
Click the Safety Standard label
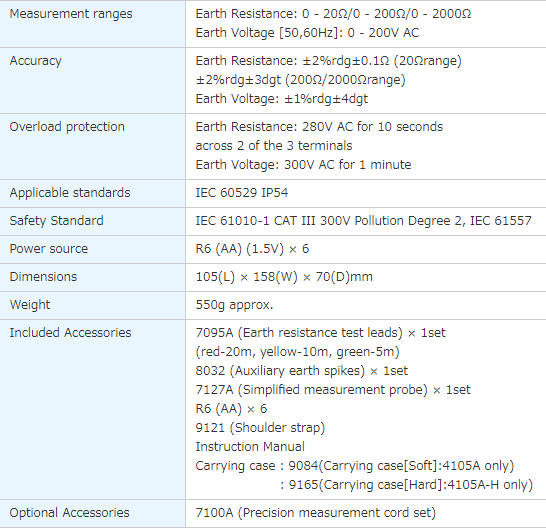tap(56, 221)
